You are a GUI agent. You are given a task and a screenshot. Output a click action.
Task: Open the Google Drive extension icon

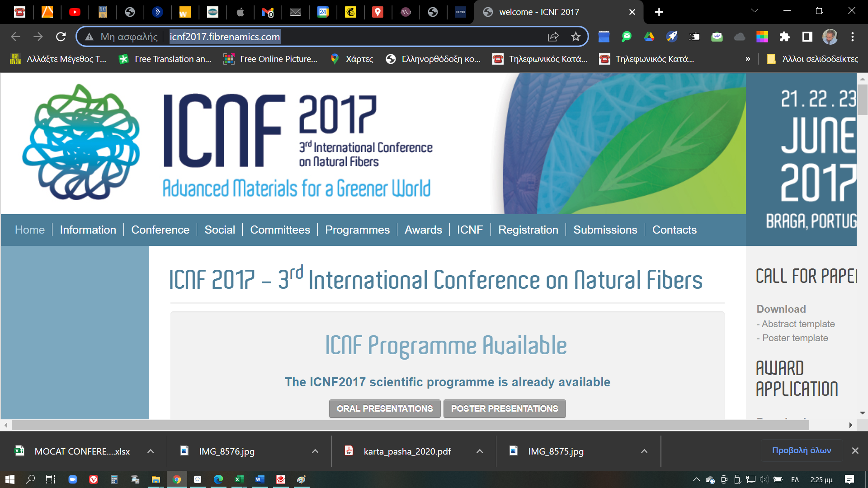[x=649, y=37]
